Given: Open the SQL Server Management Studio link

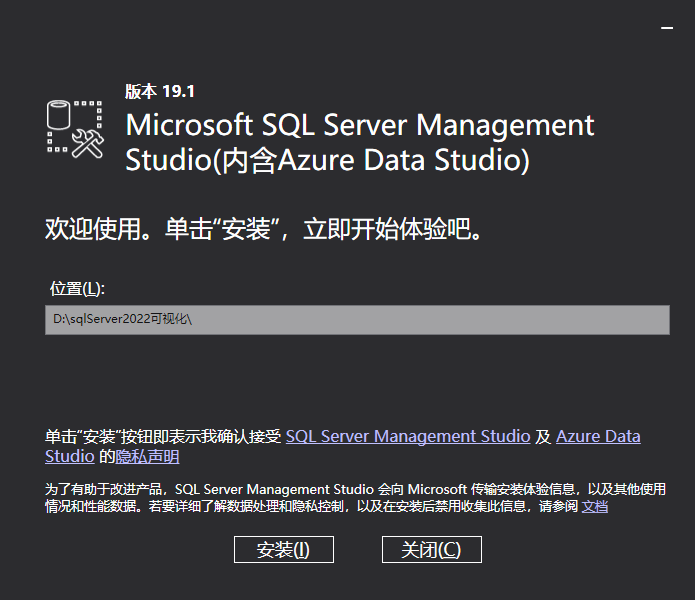Looking at the screenshot, I should pos(408,436).
